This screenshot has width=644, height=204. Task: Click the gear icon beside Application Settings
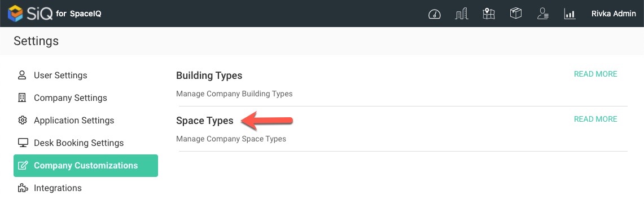click(22, 120)
